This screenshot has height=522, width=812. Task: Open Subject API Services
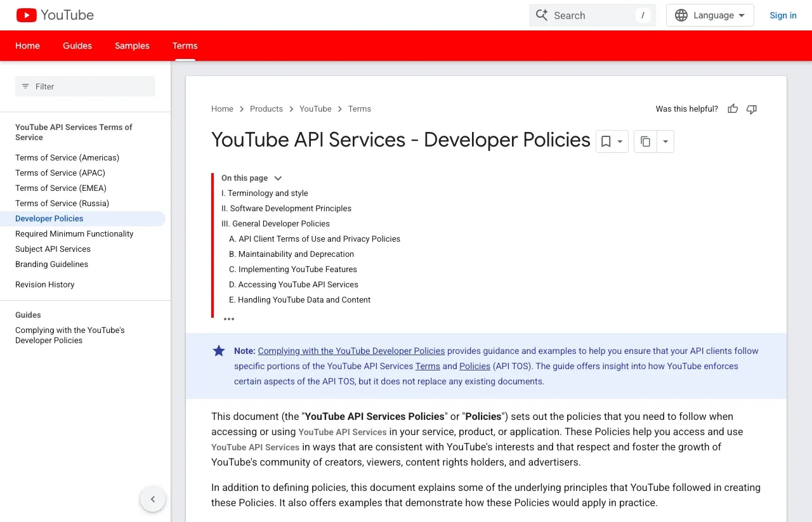pyautogui.click(x=53, y=249)
